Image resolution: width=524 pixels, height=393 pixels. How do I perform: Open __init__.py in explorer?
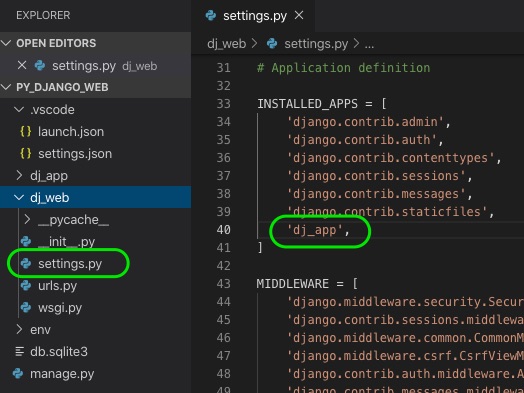pyautogui.click(x=67, y=241)
